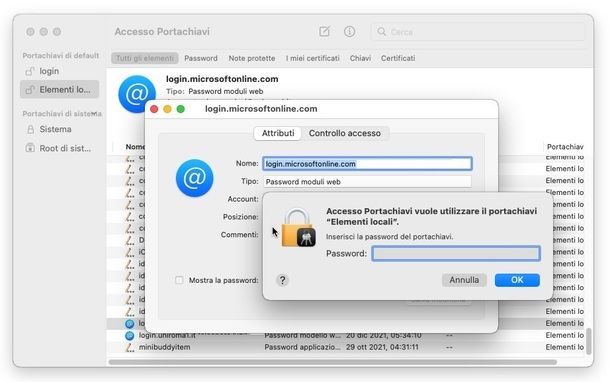This screenshot has width=610, height=382.
Task: Sort by the Portachiavi column header
Action: (x=565, y=147)
